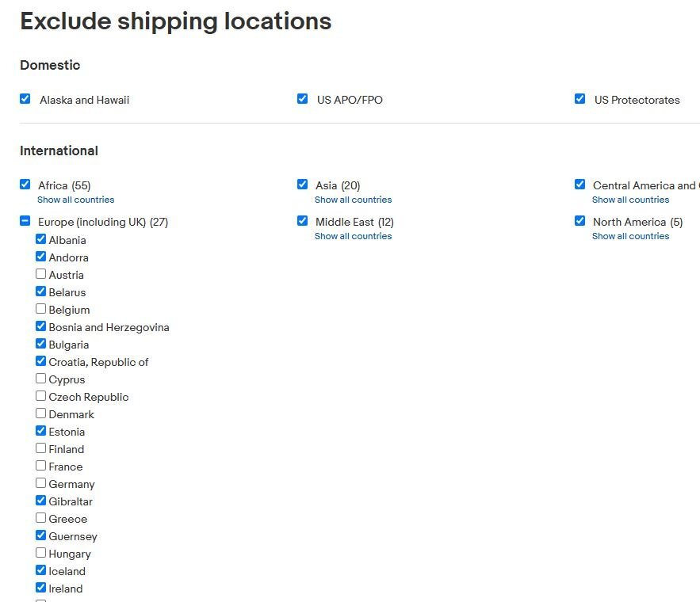Screen dimensions: 700x602
Task: Tick the France checkbox
Action: coord(40,466)
